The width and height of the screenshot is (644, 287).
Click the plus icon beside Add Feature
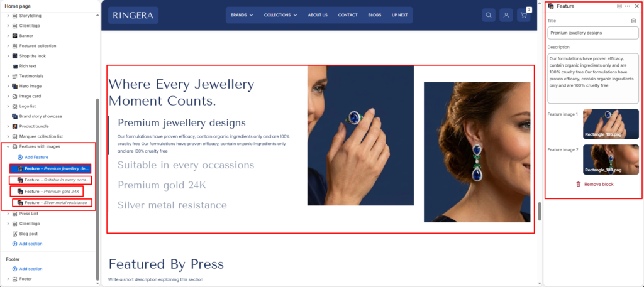click(20, 158)
